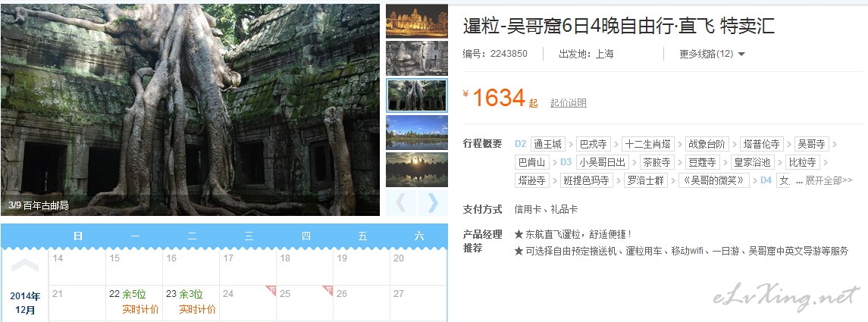This screenshot has height=322, width=868.
Task: Open the stone face carving thumbnail
Action: tap(416, 58)
